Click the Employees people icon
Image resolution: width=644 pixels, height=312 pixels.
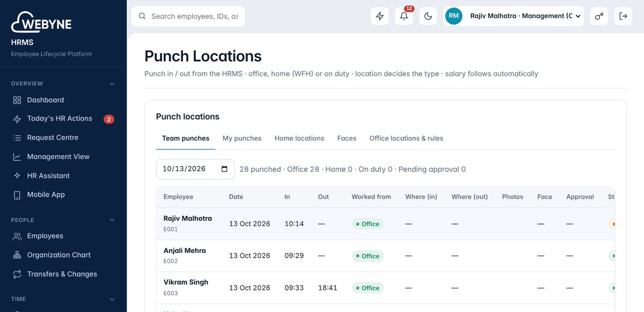click(x=17, y=236)
